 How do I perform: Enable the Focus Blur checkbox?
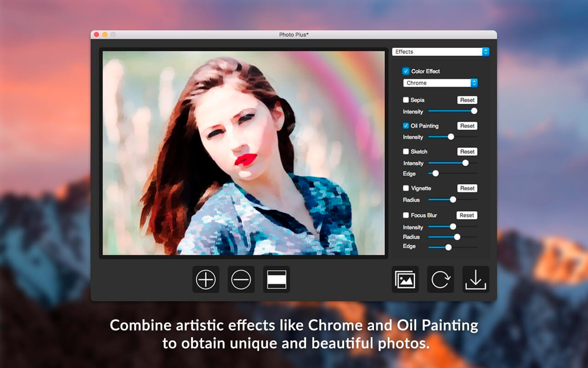pos(406,215)
